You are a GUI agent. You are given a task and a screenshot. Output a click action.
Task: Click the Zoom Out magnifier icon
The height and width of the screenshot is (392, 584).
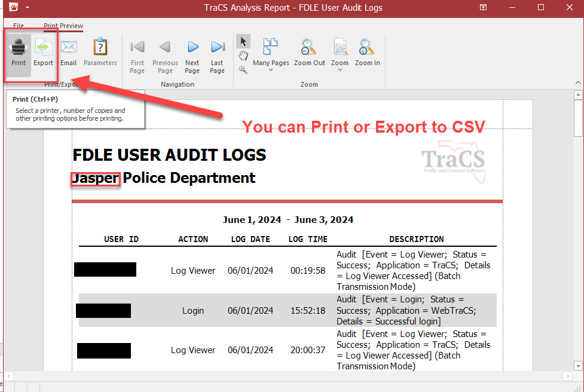pos(309,51)
